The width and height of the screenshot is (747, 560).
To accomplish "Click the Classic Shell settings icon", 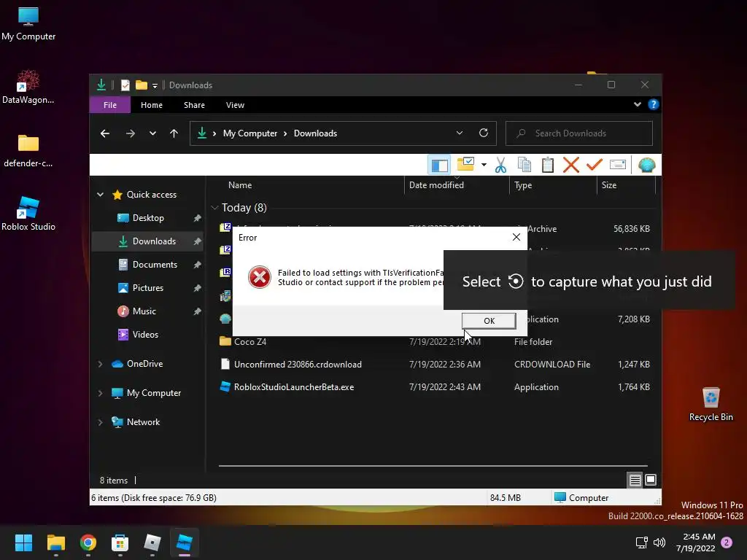I will point(646,165).
